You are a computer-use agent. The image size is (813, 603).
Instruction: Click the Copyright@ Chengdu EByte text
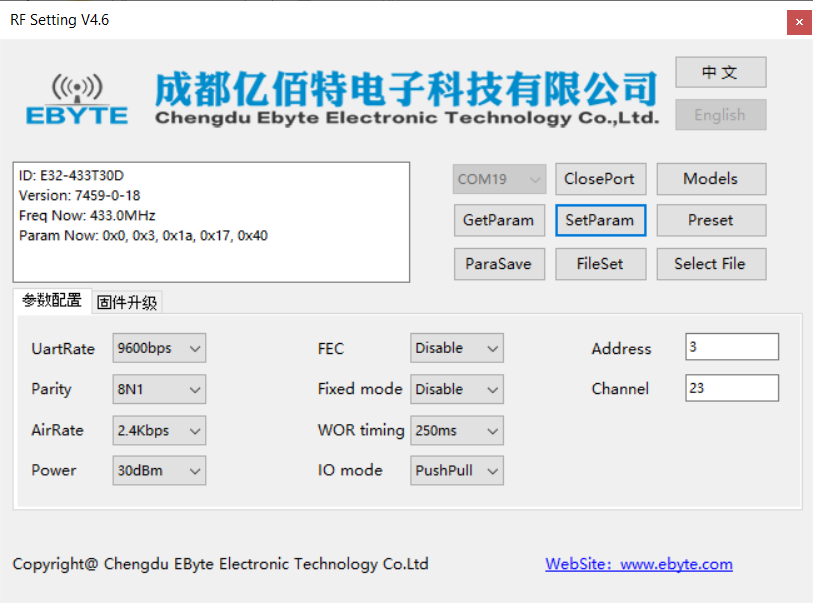(x=220, y=564)
